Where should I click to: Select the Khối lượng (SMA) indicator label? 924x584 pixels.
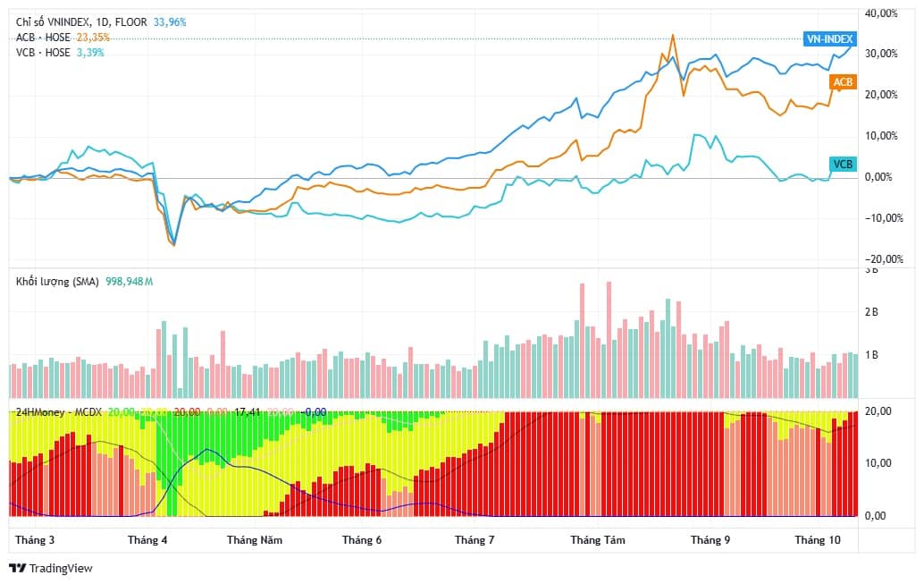tap(59, 282)
